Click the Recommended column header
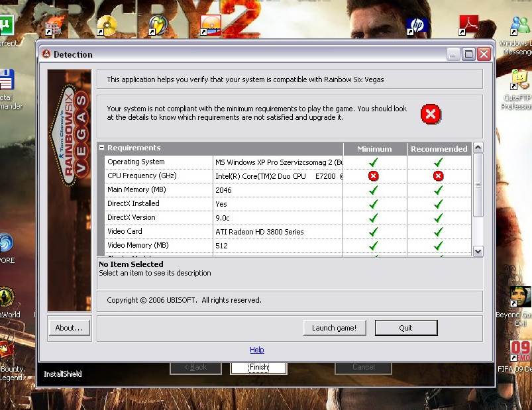Viewport: 532px width, 410px height. 439,149
